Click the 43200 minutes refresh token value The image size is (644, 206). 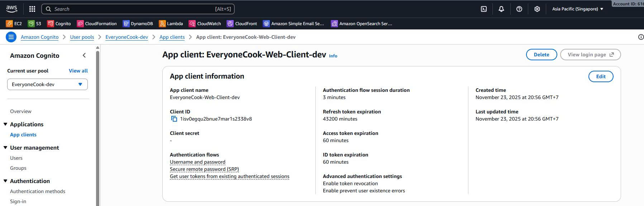(340, 119)
